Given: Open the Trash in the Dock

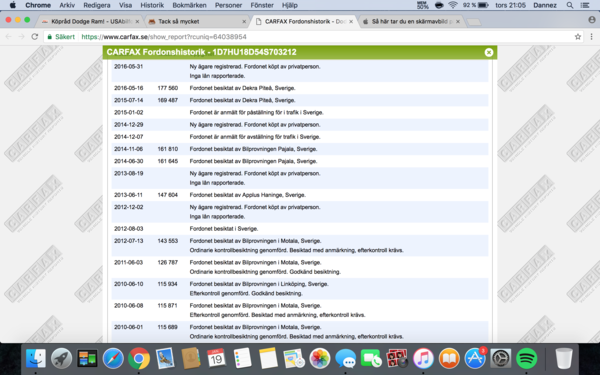Looking at the screenshot, I should point(564,359).
